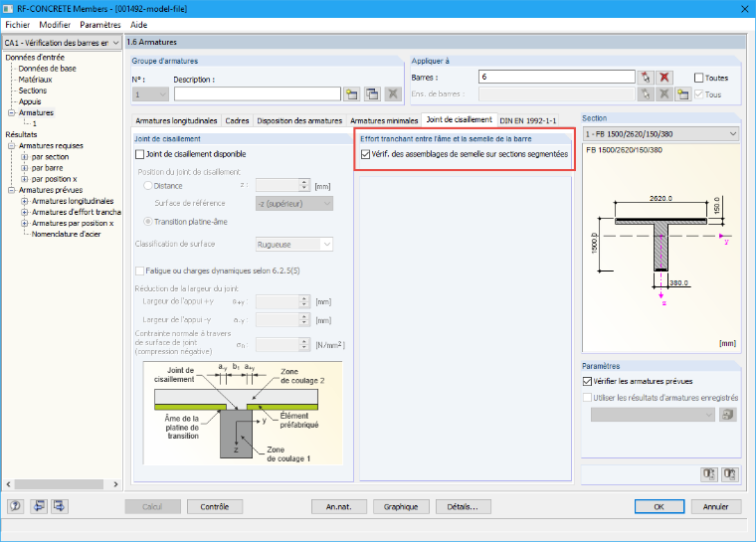Viewport: 756px width, 542px height.
Task: Switch to the Armatures longitudinales tab
Action: (176, 120)
